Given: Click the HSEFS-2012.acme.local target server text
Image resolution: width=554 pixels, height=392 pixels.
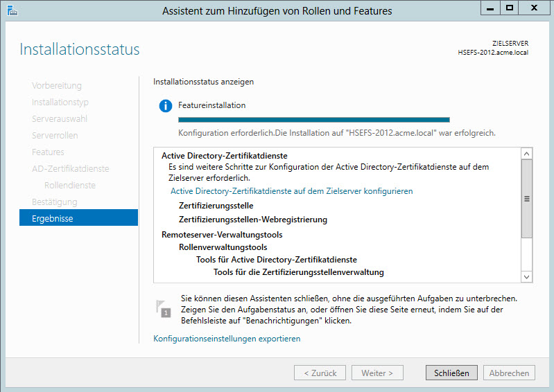Looking at the screenshot, I should pyautogui.click(x=493, y=52).
